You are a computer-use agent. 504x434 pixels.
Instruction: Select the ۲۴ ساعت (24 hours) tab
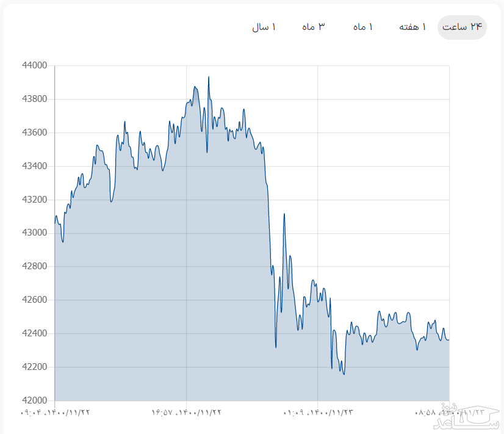coord(462,27)
